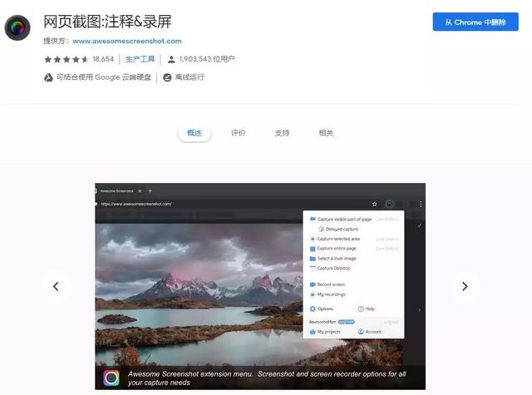Add new tab in preview browser
532x395 pixels.
click(x=150, y=191)
